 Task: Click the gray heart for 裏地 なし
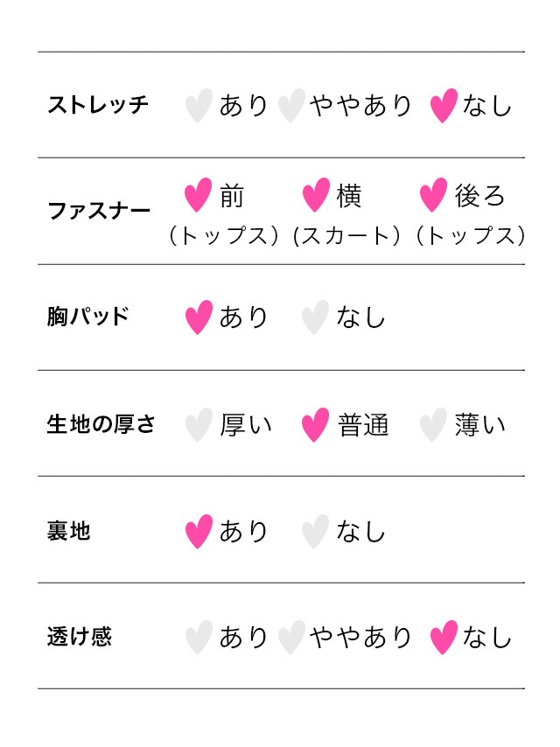[315, 532]
